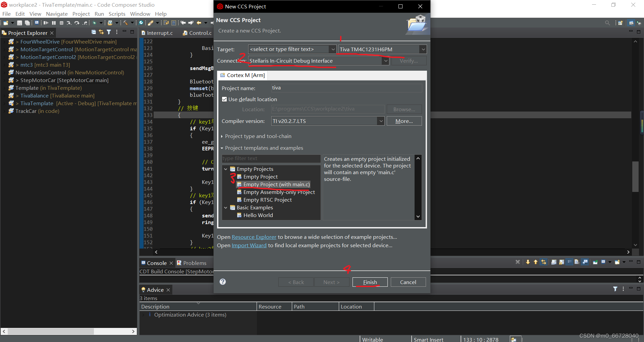Click the editor vertical scrollbar thumb
The width and height of the screenshot is (644, 342).
pos(635,177)
